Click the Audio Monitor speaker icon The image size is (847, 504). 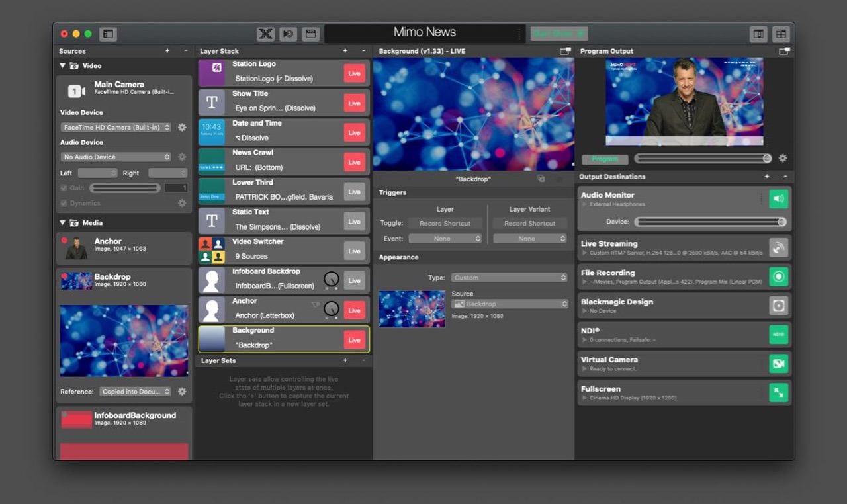[x=779, y=199]
